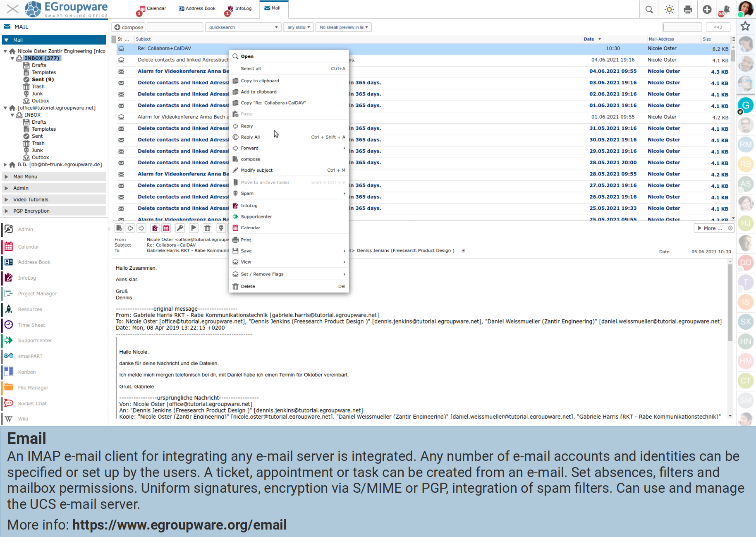Open the 'No sneak preview' dropdown
The image size is (756, 537).
[343, 27]
